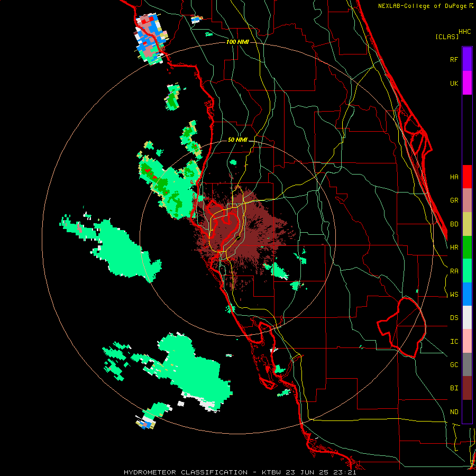Screen dimensions: 476x476
Task: Click the 'BD' legend label
Action: coord(454,224)
